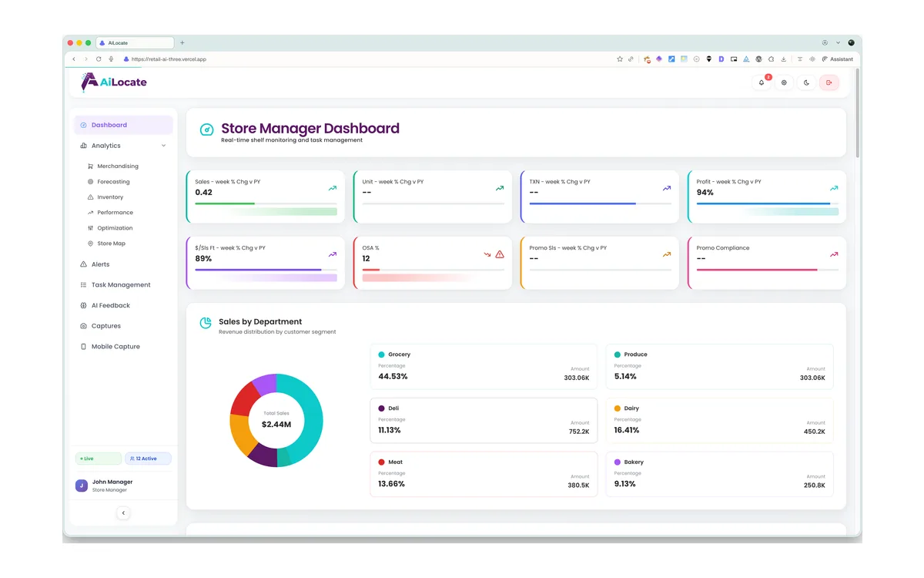Viewport: 924px width, 578px height.
Task: Open the browser Assistant
Action: (x=838, y=59)
